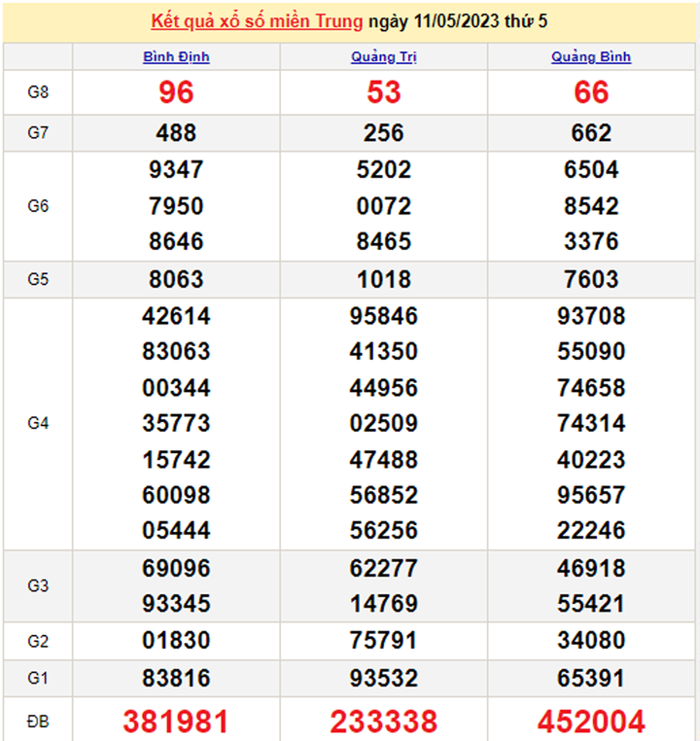Follow the Quảng Bình header link

591,57
